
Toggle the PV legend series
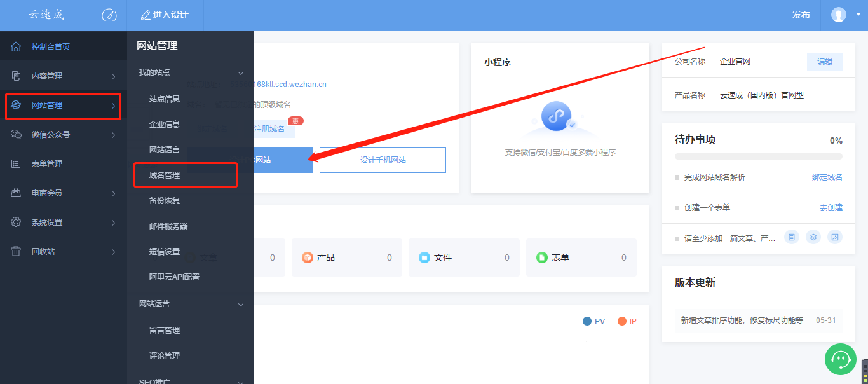[x=594, y=322]
